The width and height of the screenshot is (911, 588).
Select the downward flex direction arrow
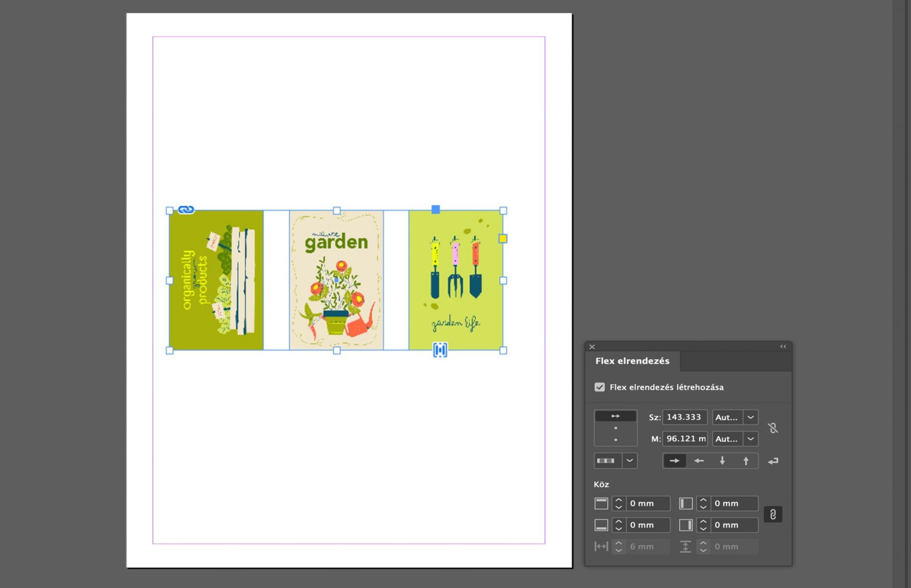722,461
